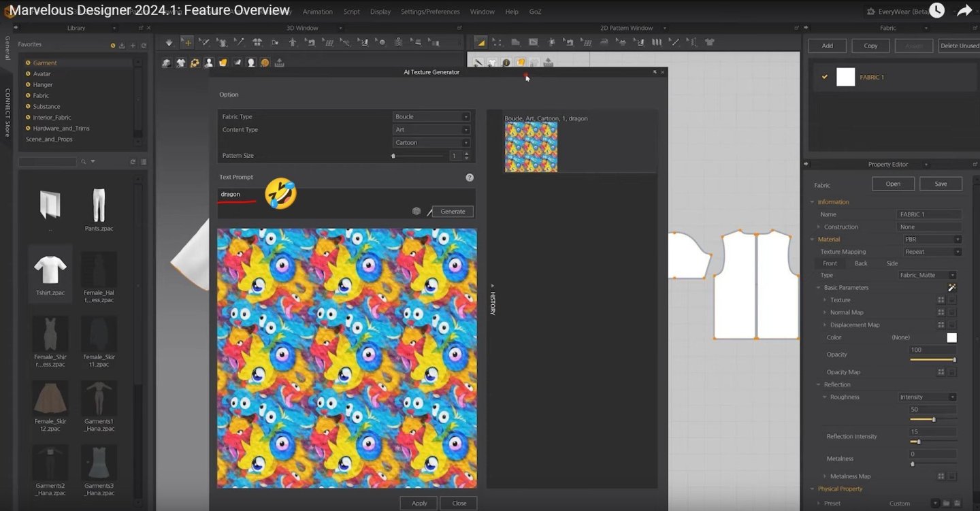Viewport: 980px width, 511px height.
Task: Open the Cartoon style dropdown
Action: 431,143
